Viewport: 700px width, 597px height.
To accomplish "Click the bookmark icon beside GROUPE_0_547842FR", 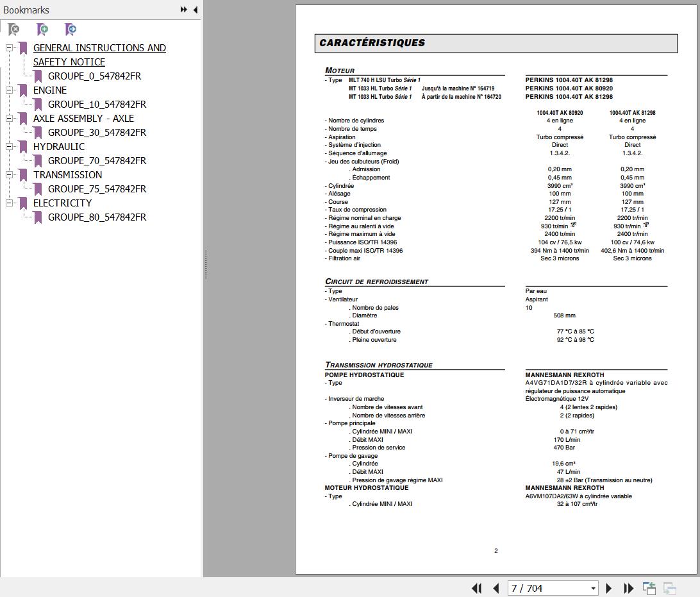I will coord(38,76).
